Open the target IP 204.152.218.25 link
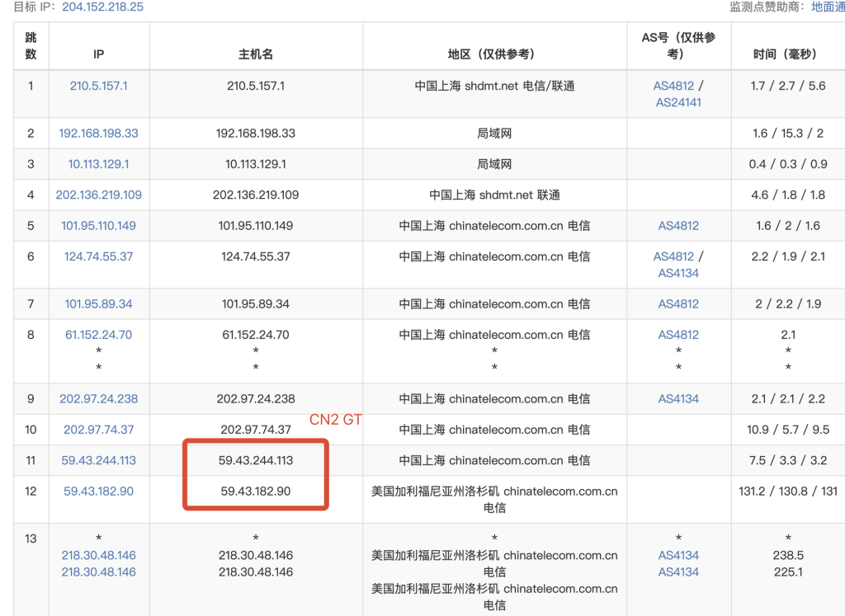Viewport: 845px width, 616px height. tap(102, 7)
